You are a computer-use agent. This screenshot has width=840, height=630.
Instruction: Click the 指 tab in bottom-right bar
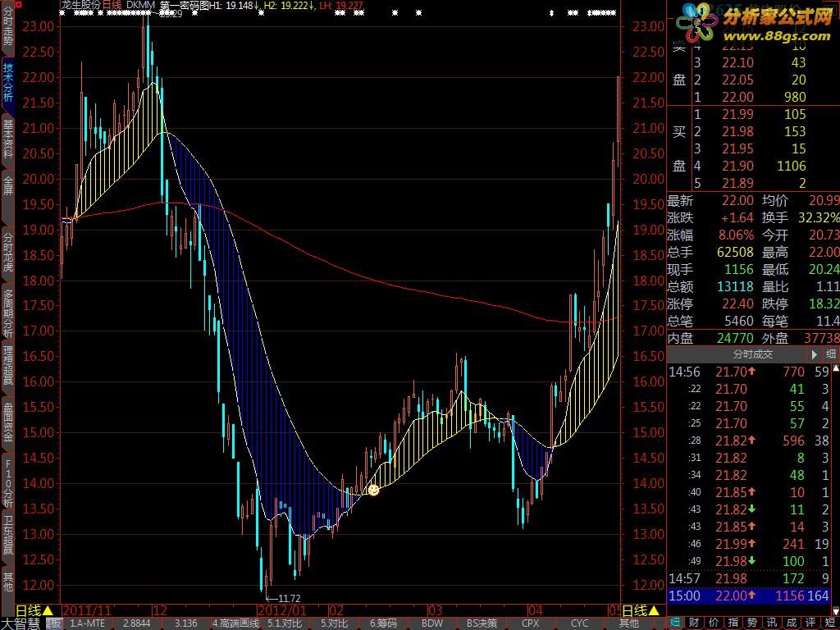tap(733, 623)
